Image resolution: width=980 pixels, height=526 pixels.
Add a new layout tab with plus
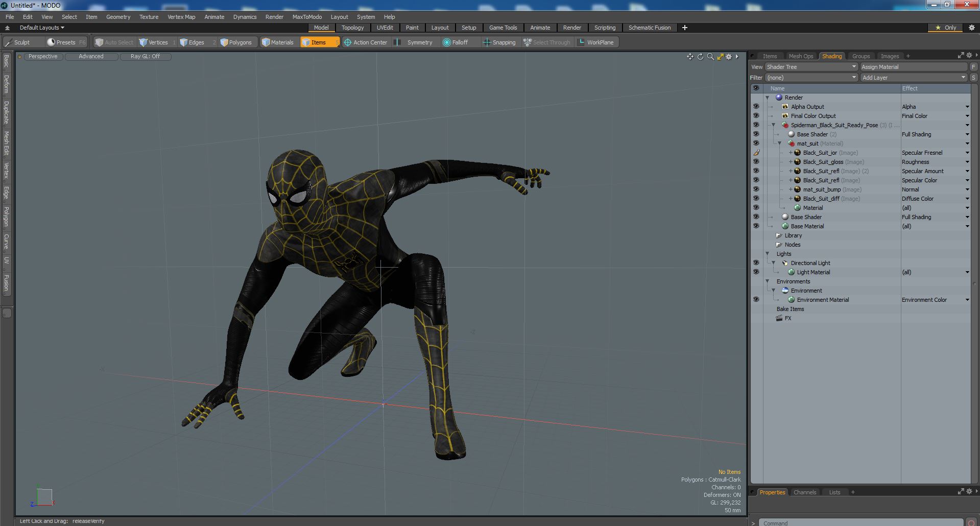point(685,28)
